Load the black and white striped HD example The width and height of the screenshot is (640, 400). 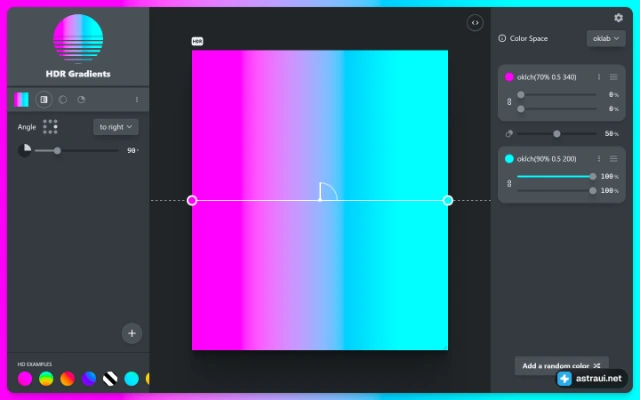[x=110, y=379]
